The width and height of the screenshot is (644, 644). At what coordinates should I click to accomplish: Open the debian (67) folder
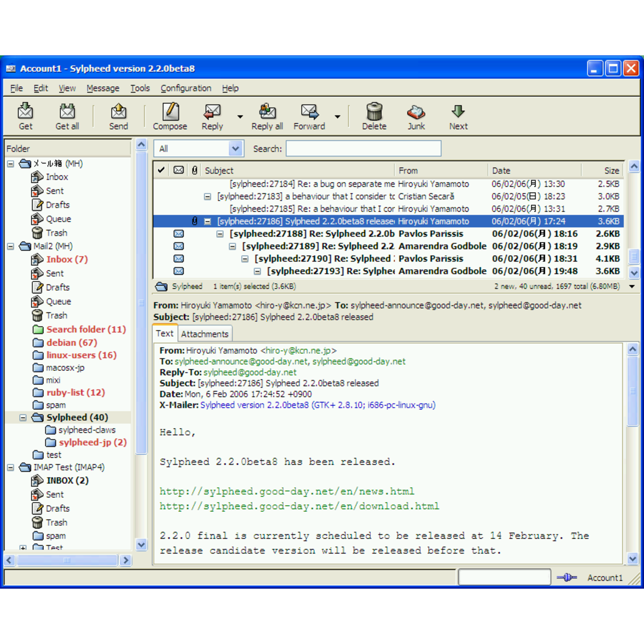[x=71, y=342]
